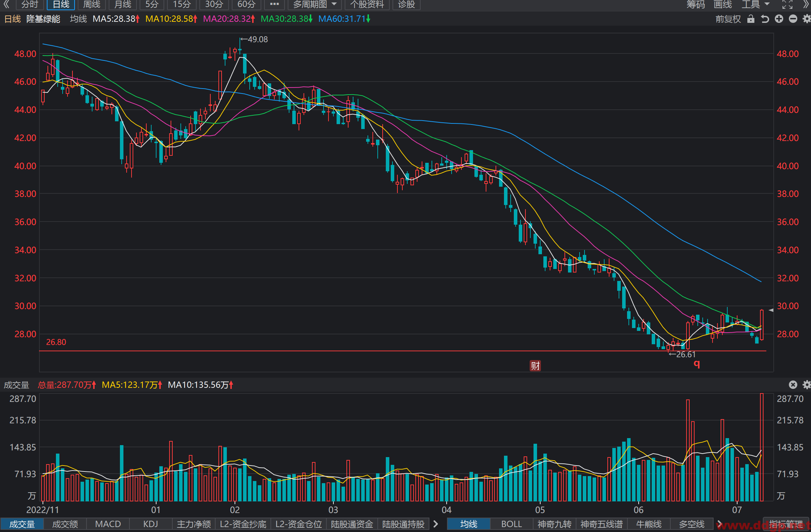Click 隆基绿能 stock name label
This screenshot has width=811, height=532.
click(43, 19)
